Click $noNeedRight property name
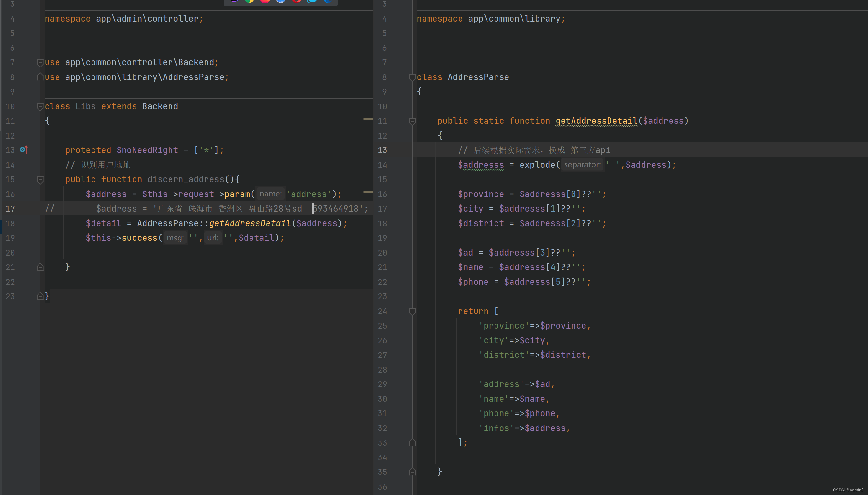The height and width of the screenshot is (495, 868). coord(147,150)
